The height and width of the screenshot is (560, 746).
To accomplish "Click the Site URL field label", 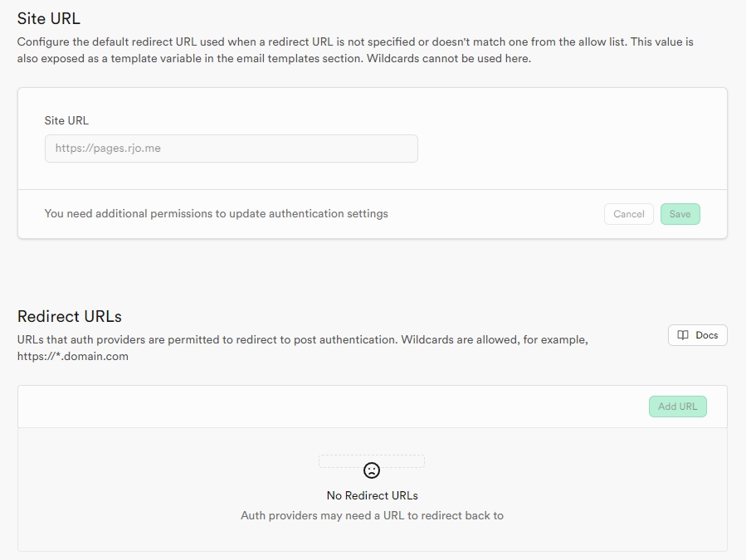I will [x=66, y=120].
